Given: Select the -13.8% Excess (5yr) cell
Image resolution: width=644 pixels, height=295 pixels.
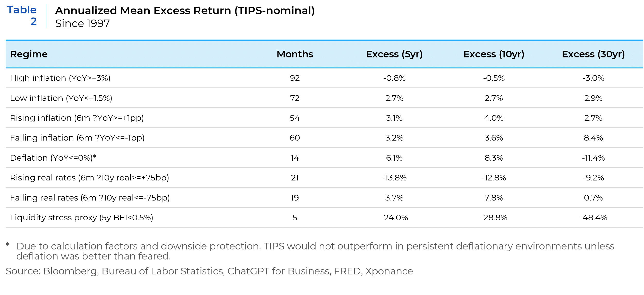Looking at the screenshot, I should pyautogui.click(x=394, y=178).
